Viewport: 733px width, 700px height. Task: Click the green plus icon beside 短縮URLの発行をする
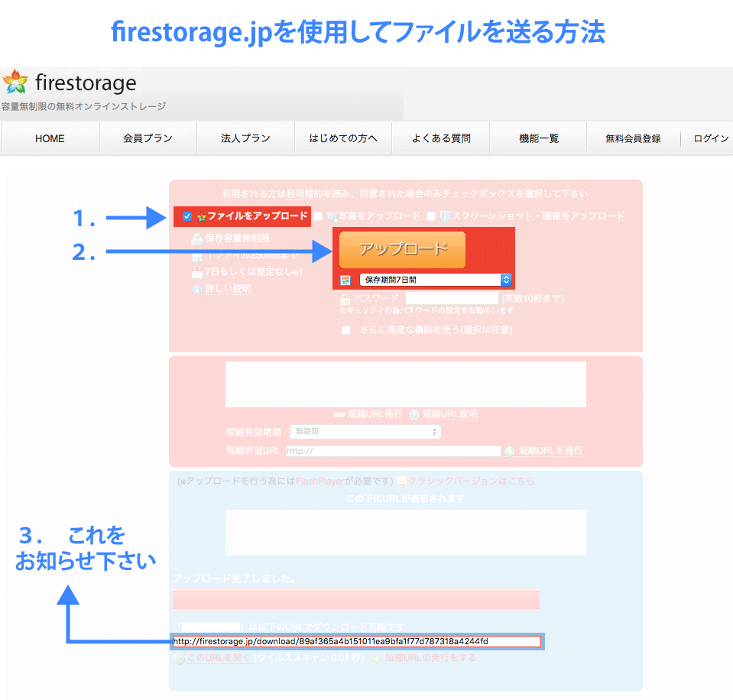(377, 659)
